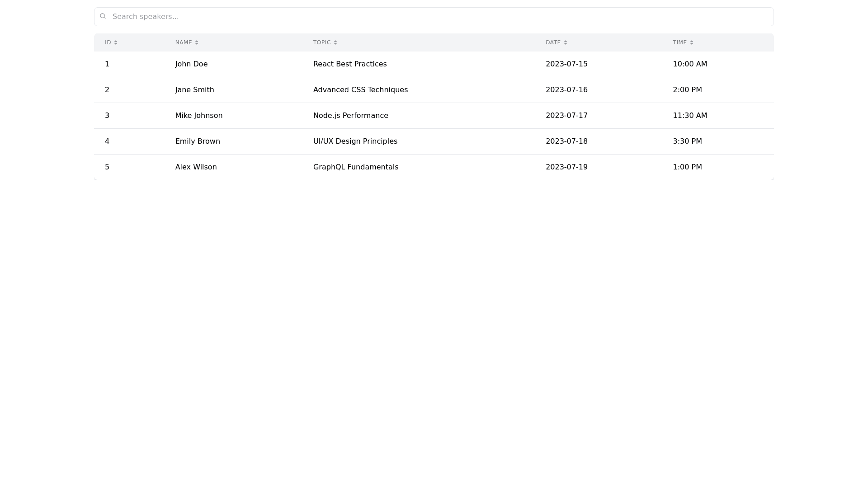Click the sort arrows beside DATE
The image size is (868, 488).
point(566,42)
